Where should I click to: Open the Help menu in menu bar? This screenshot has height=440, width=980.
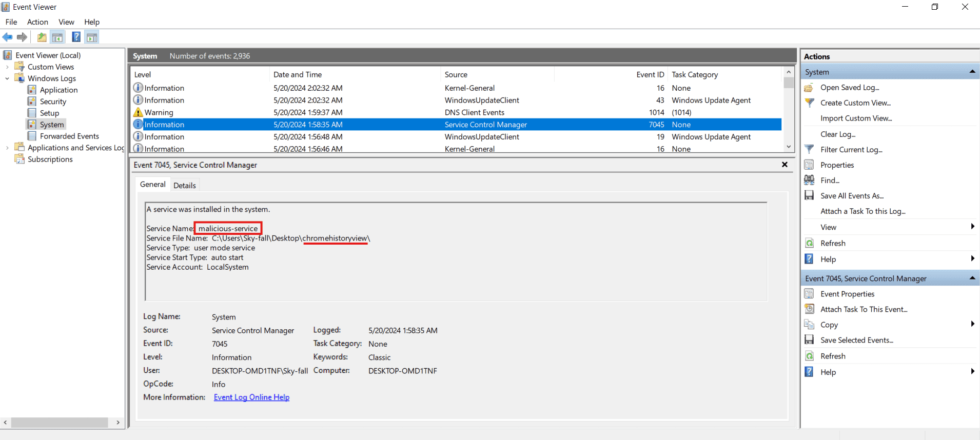pos(92,22)
